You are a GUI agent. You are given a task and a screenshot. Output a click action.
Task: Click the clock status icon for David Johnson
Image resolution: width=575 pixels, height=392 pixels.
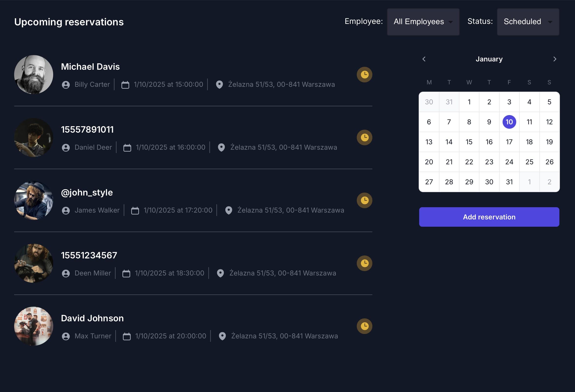coord(364,326)
